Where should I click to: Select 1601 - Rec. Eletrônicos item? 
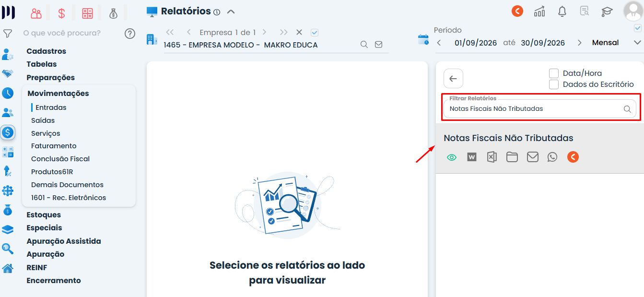coord(69,198)
